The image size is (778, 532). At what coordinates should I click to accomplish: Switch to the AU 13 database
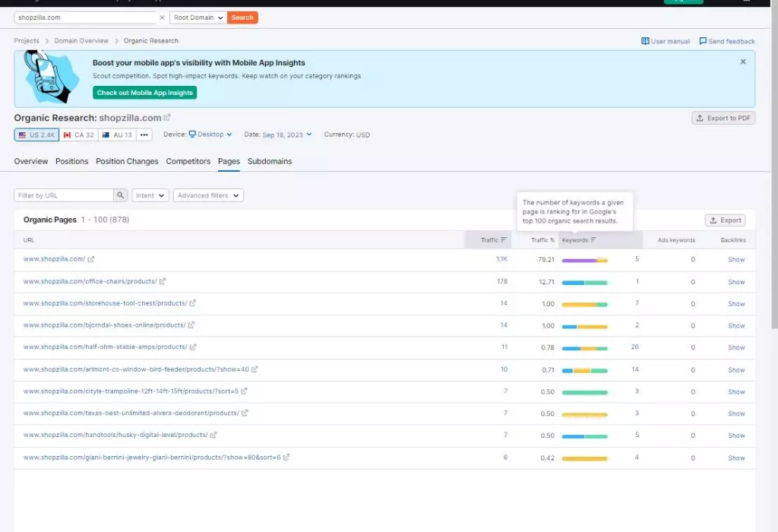[117, 135]
